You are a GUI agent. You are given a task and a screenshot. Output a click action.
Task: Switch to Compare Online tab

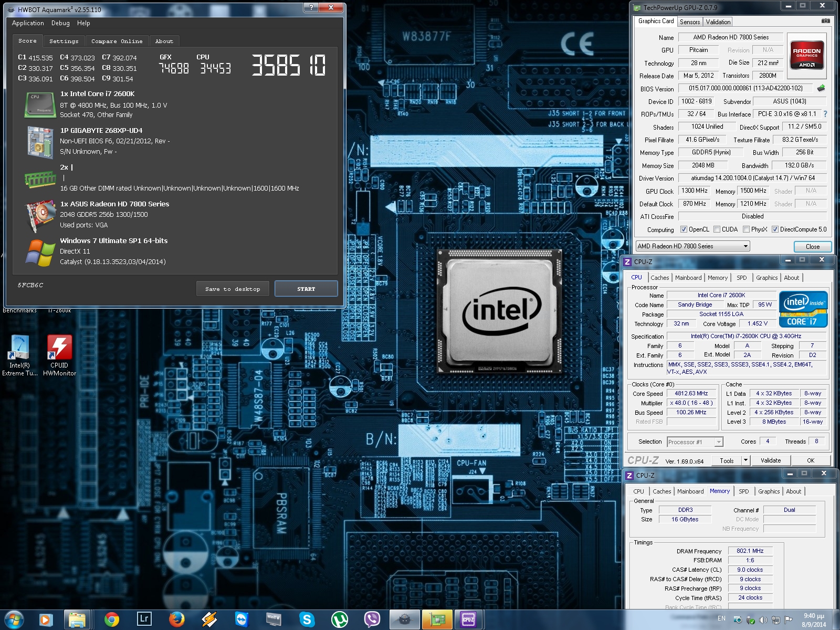coord(117,41)
